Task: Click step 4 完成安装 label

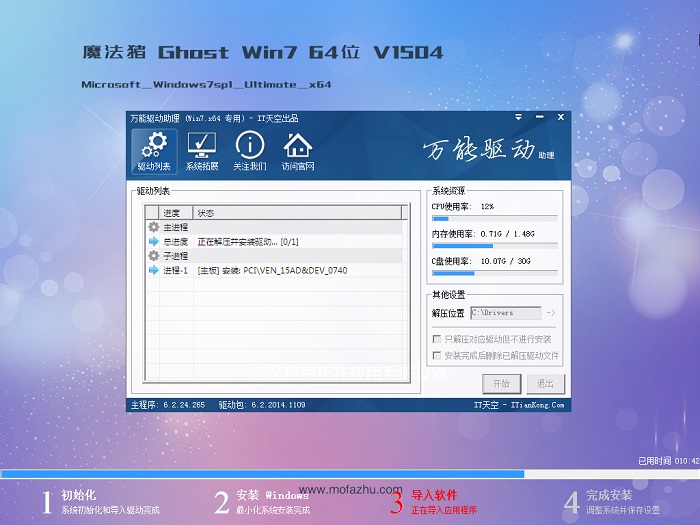Action: (x=609, y=495)
